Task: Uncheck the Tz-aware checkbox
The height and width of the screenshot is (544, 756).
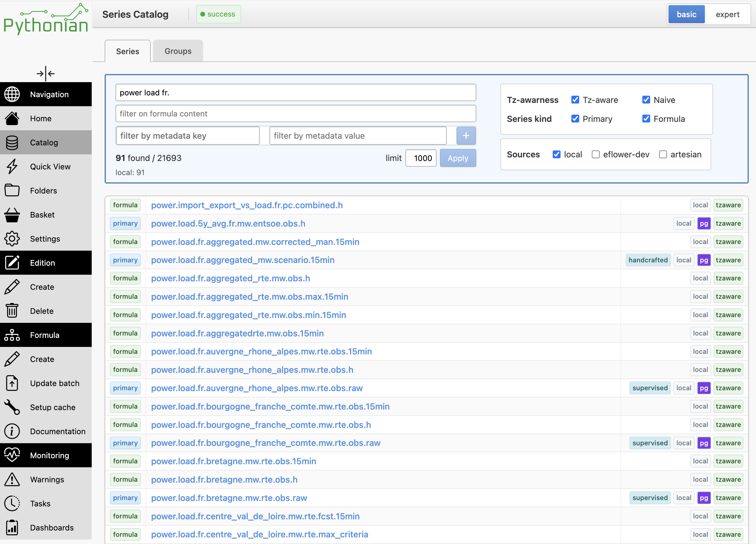Action: tap(575, 100)
